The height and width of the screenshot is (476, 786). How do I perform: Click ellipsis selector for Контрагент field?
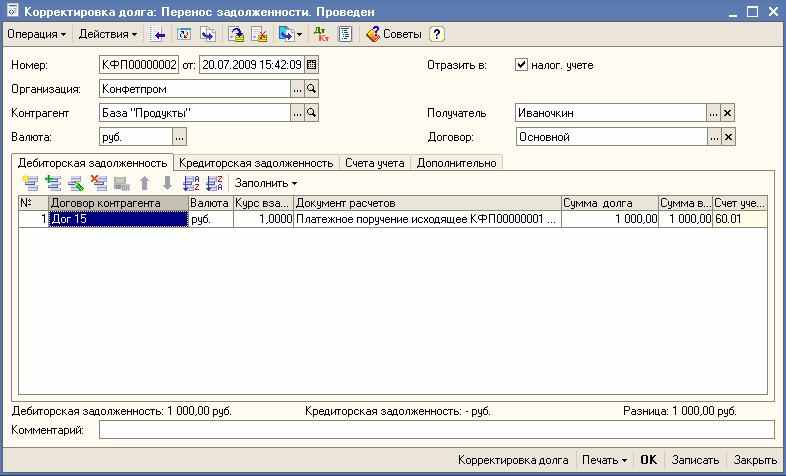[297, 113]
